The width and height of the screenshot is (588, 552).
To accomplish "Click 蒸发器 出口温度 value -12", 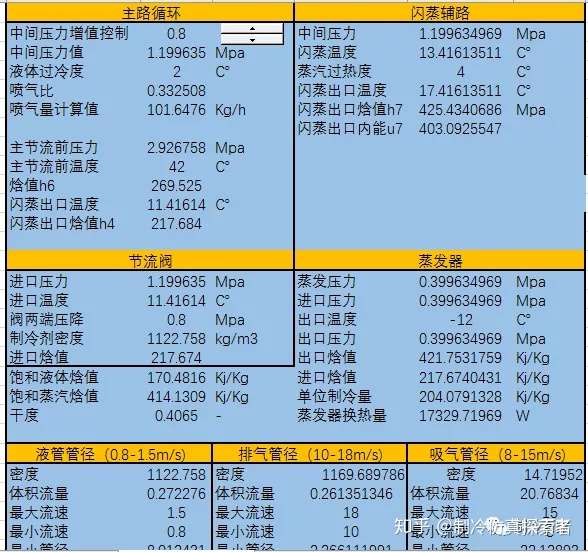I will (461, 320).
